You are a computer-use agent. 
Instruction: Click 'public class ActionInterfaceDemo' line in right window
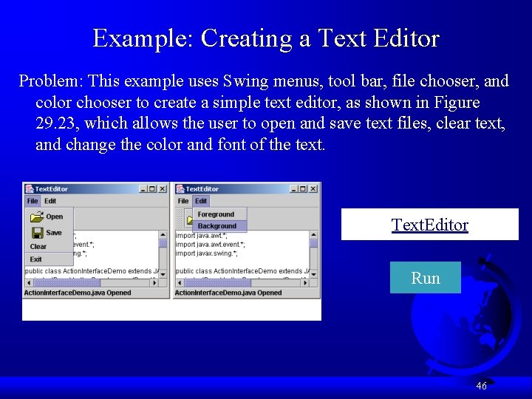[242, 271]
